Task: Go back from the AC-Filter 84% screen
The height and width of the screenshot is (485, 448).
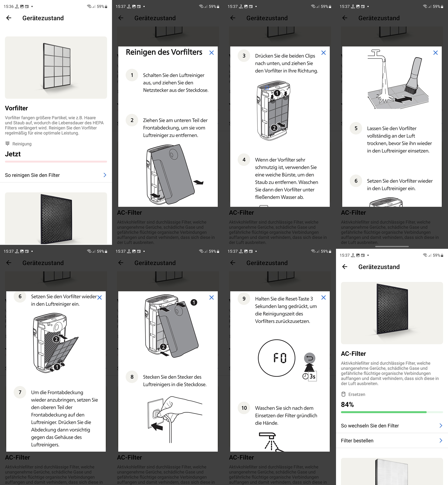Action: click(x=345, y=267)
